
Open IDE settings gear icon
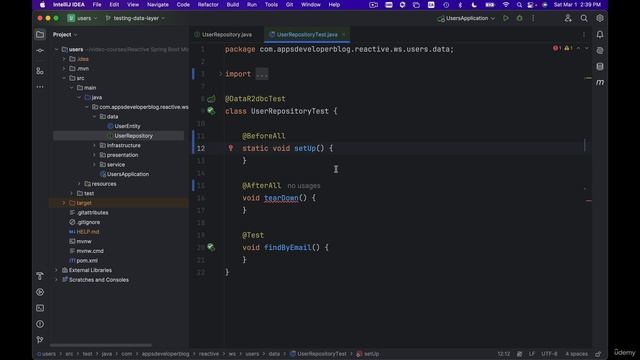[600, 18]
